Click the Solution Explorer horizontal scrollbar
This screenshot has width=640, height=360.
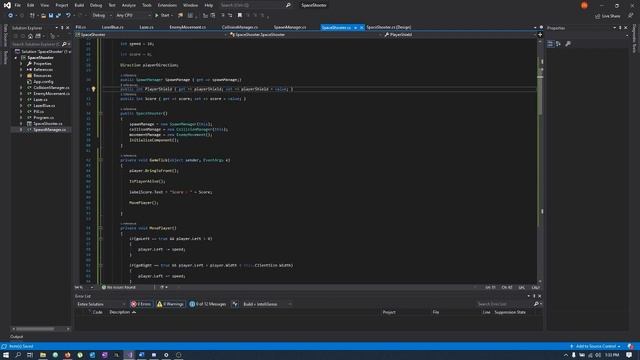click(x=40, y=329)
